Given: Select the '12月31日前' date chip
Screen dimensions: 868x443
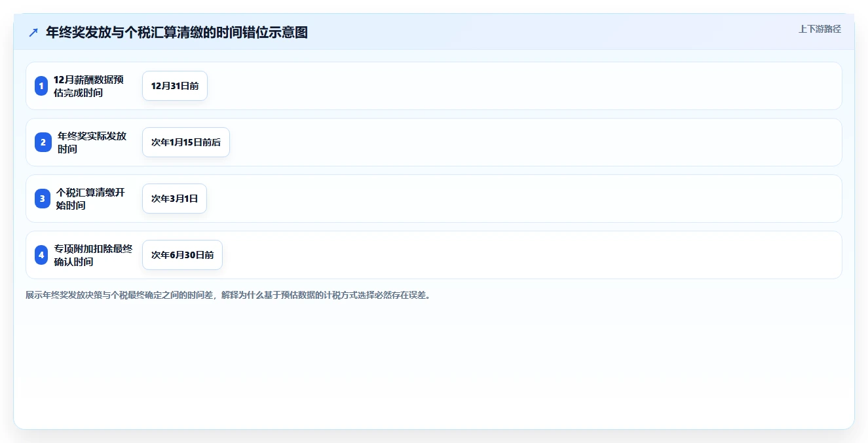Looking at the screenshot, I should click(x=175, y=86).
